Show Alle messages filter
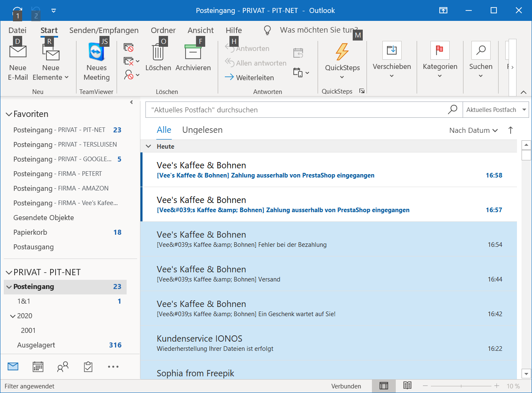Image resolution: width=532 pixels, height=393 pixels. coord(164,130)
